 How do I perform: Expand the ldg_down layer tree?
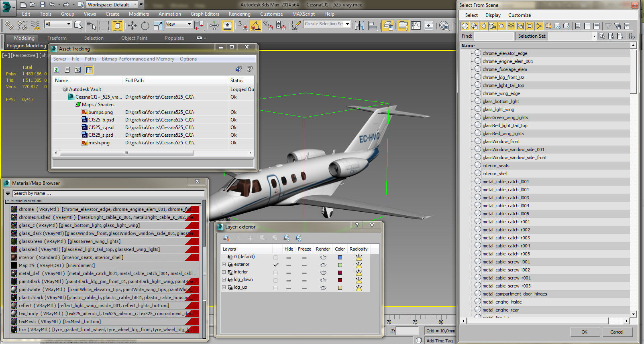(224, 280)
